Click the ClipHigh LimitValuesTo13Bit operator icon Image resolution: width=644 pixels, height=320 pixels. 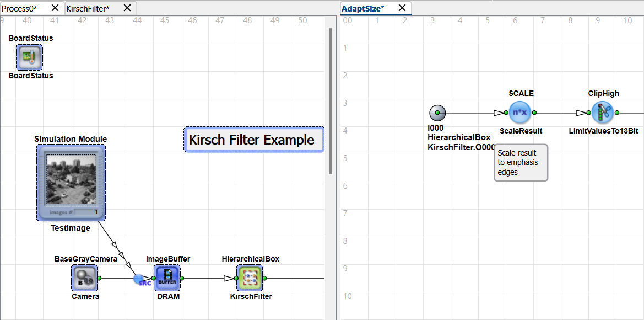coord(603,113)
